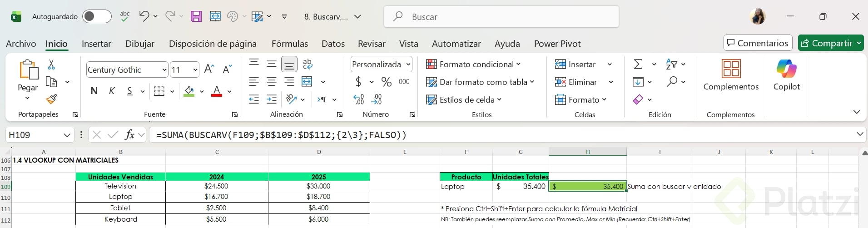Redo the last action
The height and width of the screenshot is (228, 868).
(170, 16)
